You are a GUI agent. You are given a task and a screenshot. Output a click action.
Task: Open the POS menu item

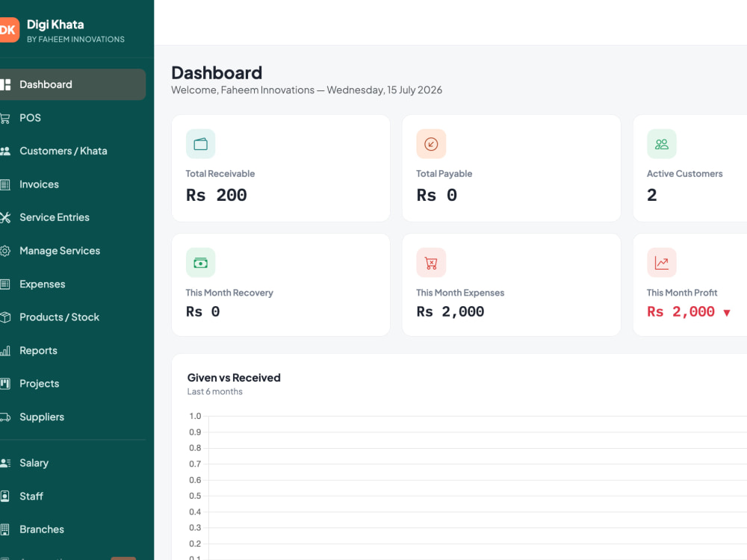click(73, 118)
